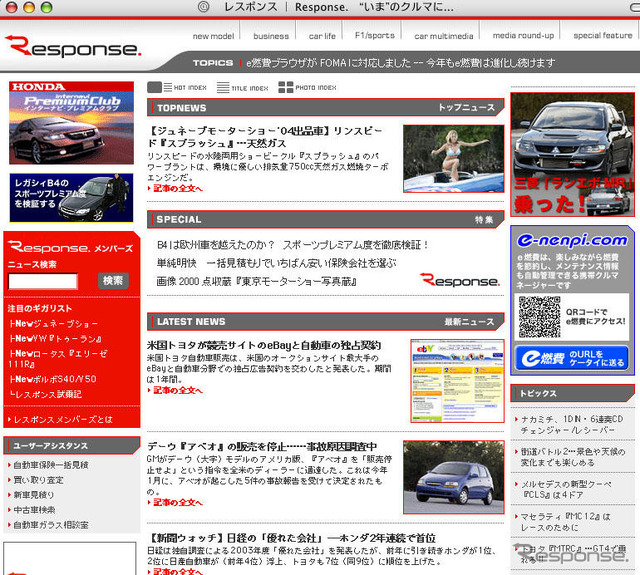
Task: Click the QR code image for e燃費
Action: click(540, 317)
